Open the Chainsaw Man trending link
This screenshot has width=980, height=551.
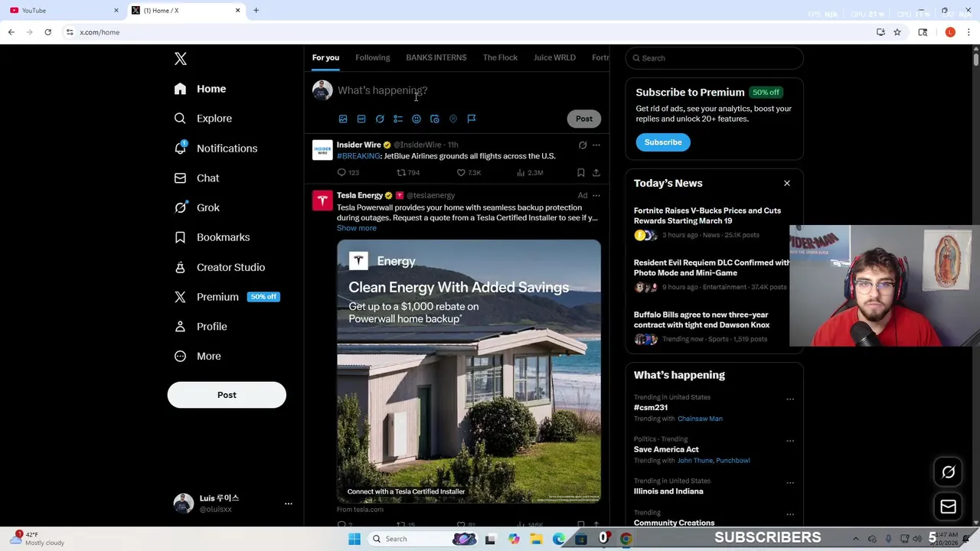(700, 419)
